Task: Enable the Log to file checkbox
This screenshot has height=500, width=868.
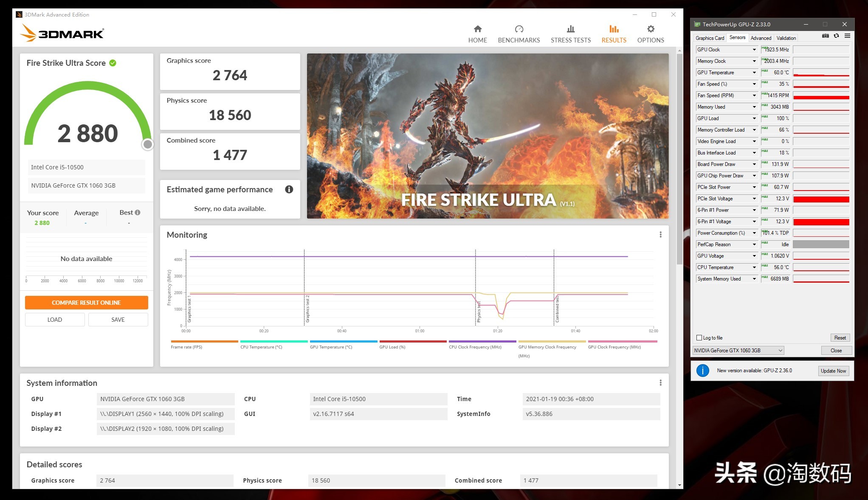Action: coord(699,337)
